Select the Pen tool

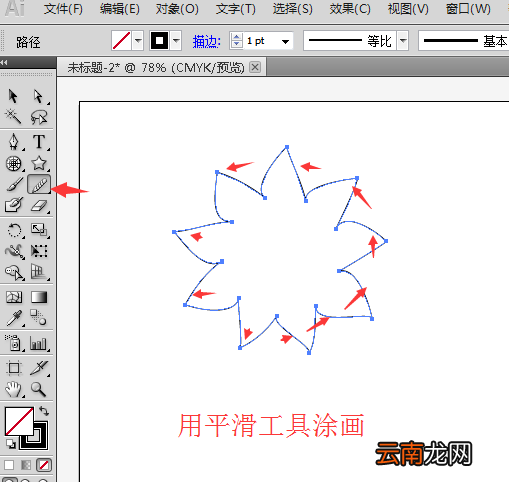(x=13, y=142)
